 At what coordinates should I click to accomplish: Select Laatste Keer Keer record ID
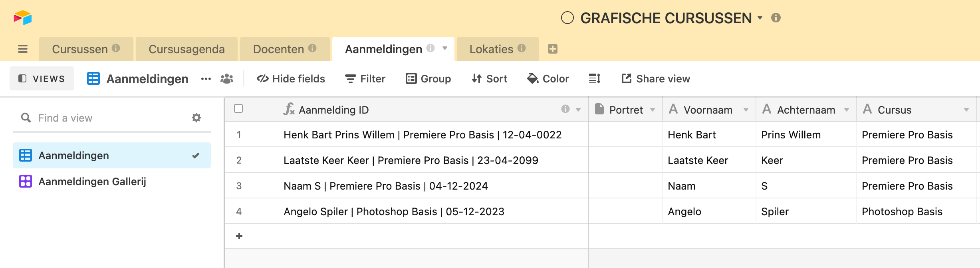[411, 160]
